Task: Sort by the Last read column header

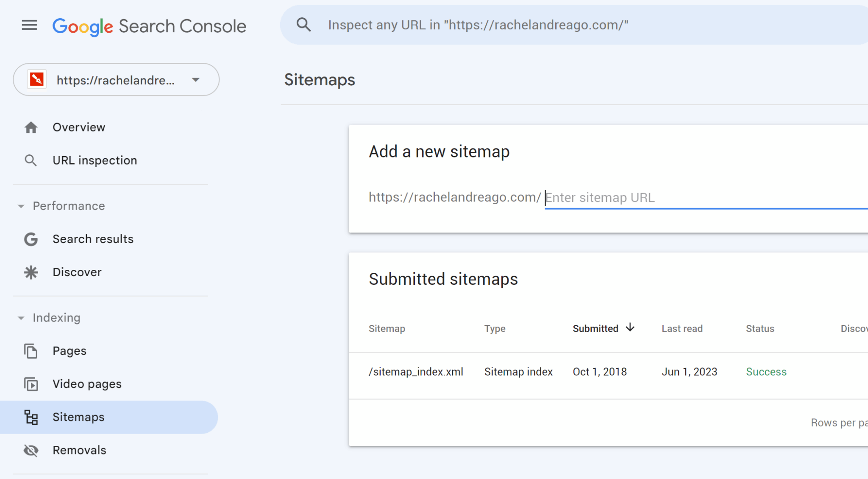Action: pos(682,328)
